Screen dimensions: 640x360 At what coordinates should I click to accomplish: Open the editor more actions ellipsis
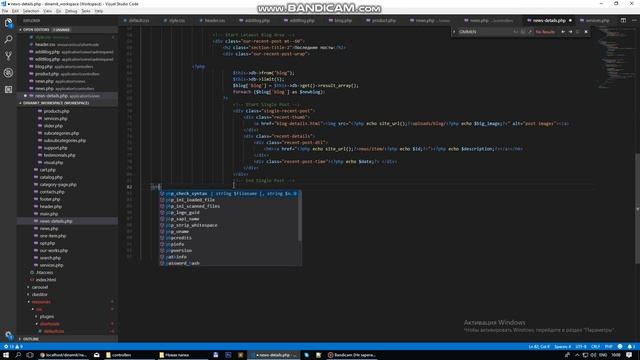[634, 20]
